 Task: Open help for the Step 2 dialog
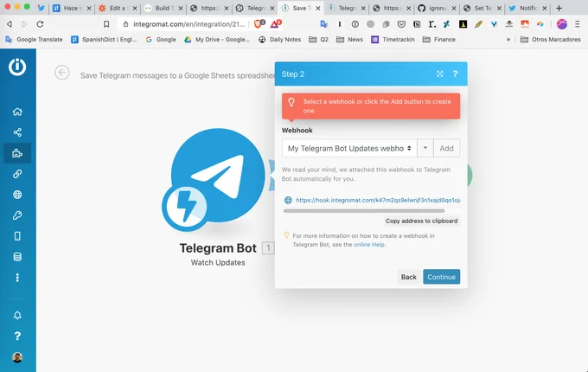pyautogui.click(x=455, y=74)
